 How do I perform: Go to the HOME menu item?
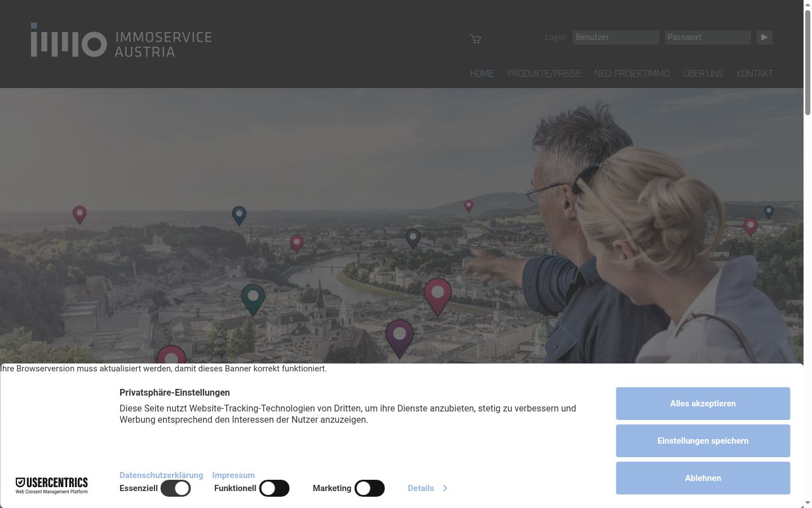[x=482, y=73]
